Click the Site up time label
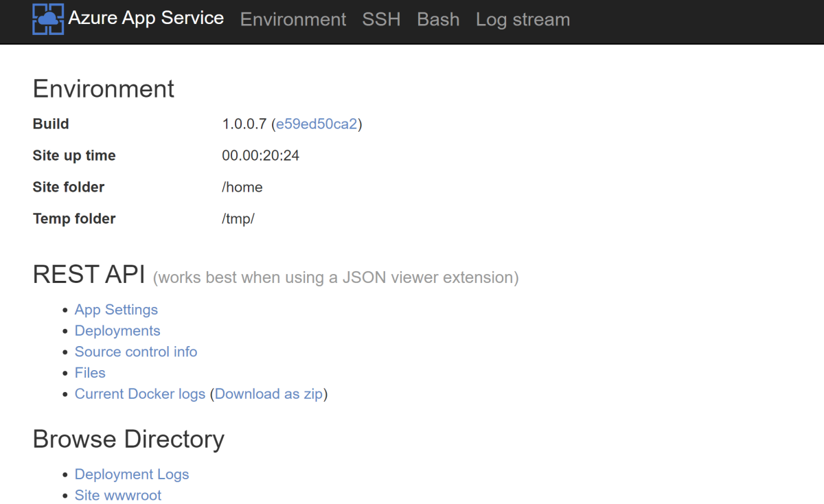Image resolution: width=824 pixels, height=504 pixels. [x=74, y=156]
